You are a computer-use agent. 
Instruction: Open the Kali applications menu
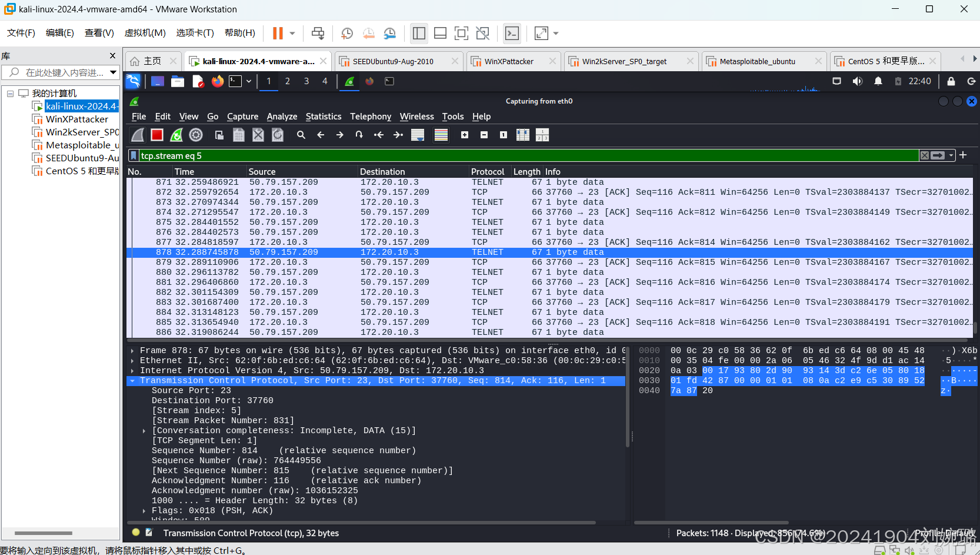pyautogui.click(x=134, y=81)
